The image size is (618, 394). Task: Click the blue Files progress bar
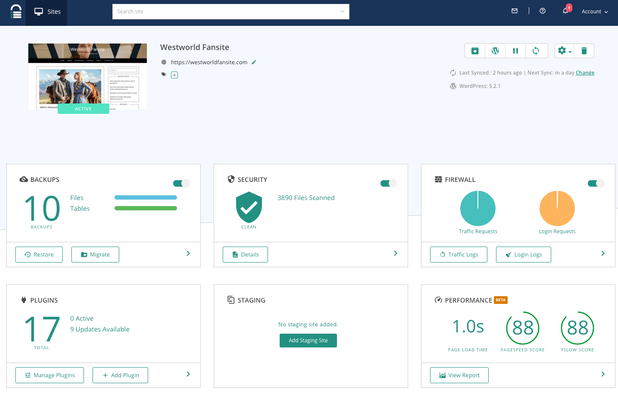(146, 197)
